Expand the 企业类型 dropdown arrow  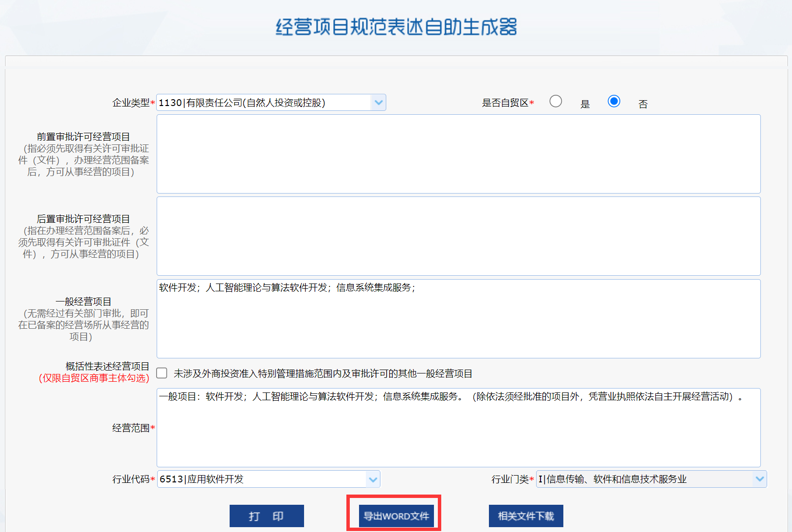pyautogui.click(x=378, y=103)
